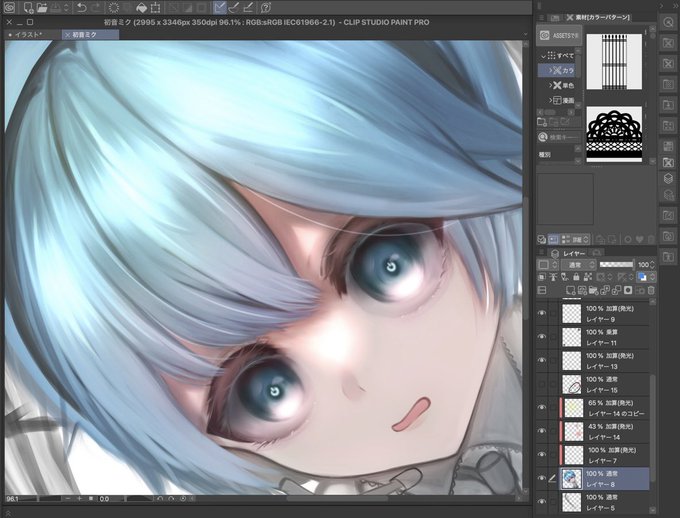Hide レイヤー 7 with its eye icon
The image size is (680, 518).
pos(542,455)
